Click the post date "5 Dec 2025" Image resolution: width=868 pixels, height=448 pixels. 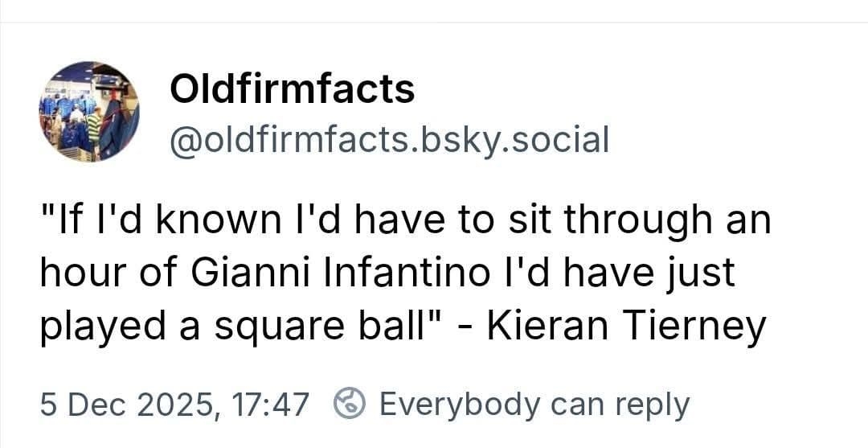tap(127, 404)
